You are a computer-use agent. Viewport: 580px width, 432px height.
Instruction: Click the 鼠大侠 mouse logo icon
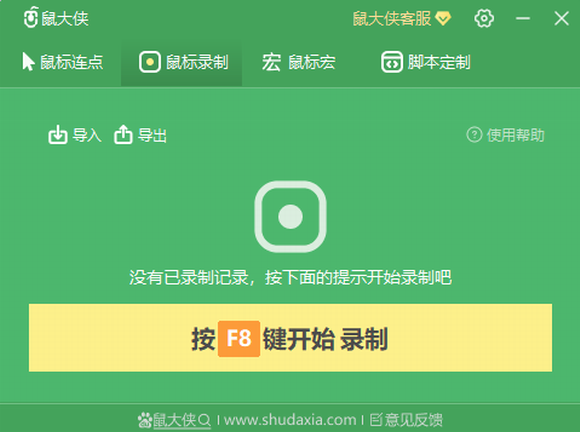coord(31,17)
